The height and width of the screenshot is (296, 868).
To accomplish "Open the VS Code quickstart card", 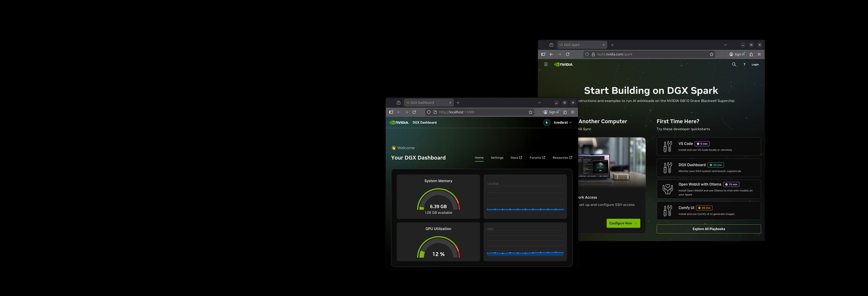I will point(709,146).
